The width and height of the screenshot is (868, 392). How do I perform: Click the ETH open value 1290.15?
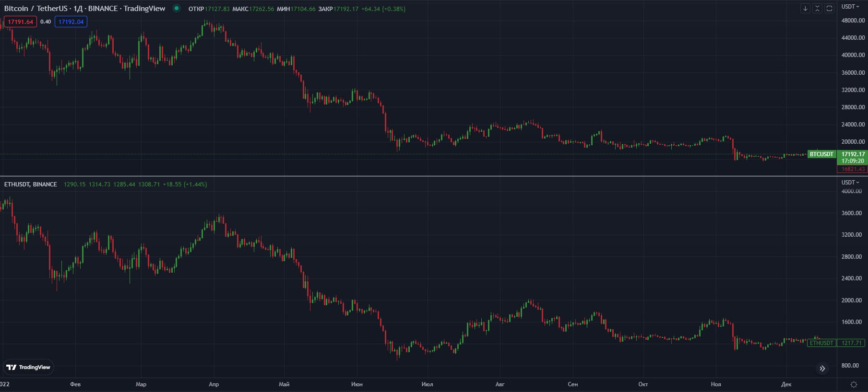click(x=74, y=184)
